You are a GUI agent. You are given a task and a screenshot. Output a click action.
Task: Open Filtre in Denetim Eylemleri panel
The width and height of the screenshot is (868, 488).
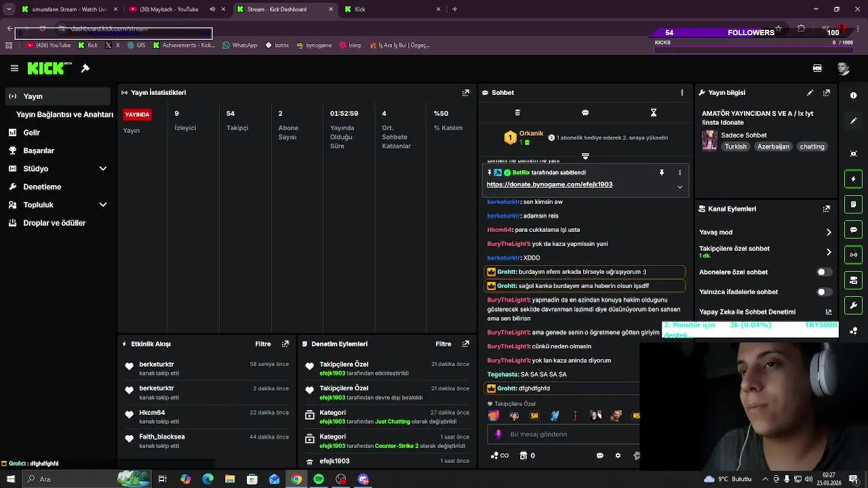pos(443,344)
